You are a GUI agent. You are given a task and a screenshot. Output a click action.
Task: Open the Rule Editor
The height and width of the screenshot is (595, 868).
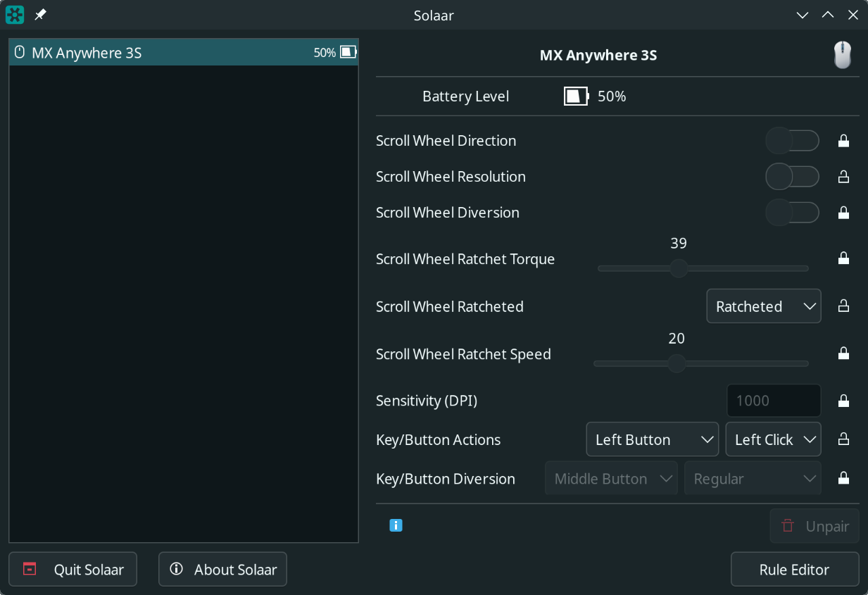(x=795, y=570)
